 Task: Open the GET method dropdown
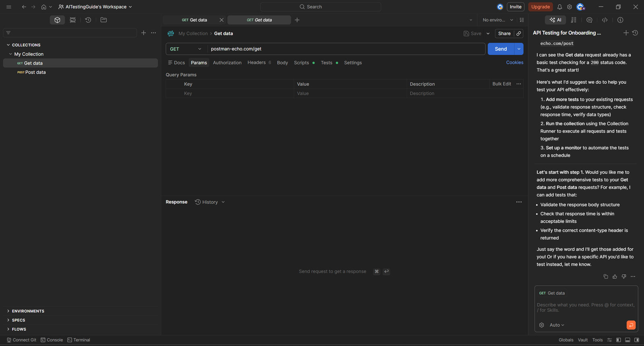(186, 49)
